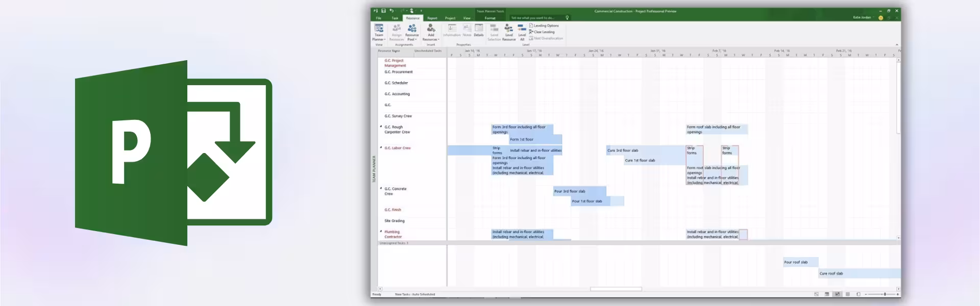Switch to the Report ribbon tab
The image size is (980, 306).
coord(432,18)
